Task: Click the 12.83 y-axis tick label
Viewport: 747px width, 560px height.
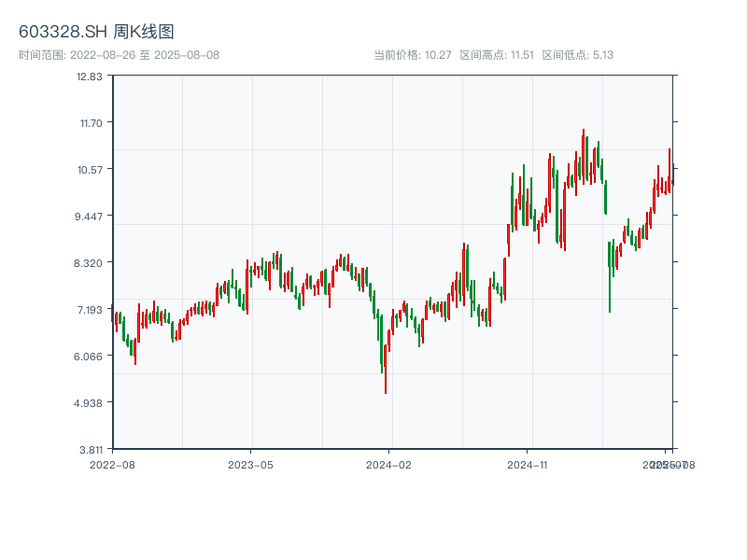Action: pos(90,77)
